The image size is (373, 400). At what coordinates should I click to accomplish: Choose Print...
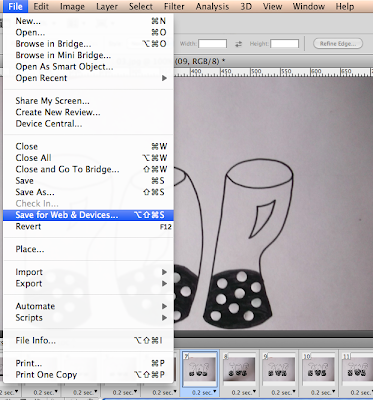click(88, 363)
